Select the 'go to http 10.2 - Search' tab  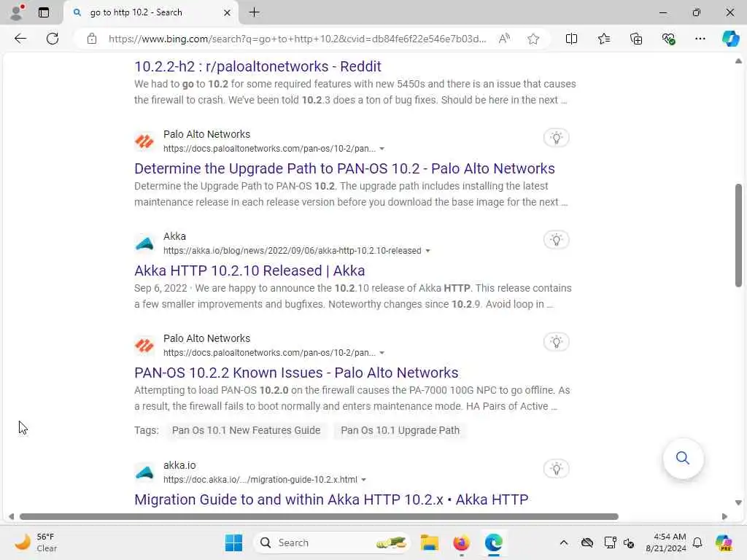coord(150,13)
